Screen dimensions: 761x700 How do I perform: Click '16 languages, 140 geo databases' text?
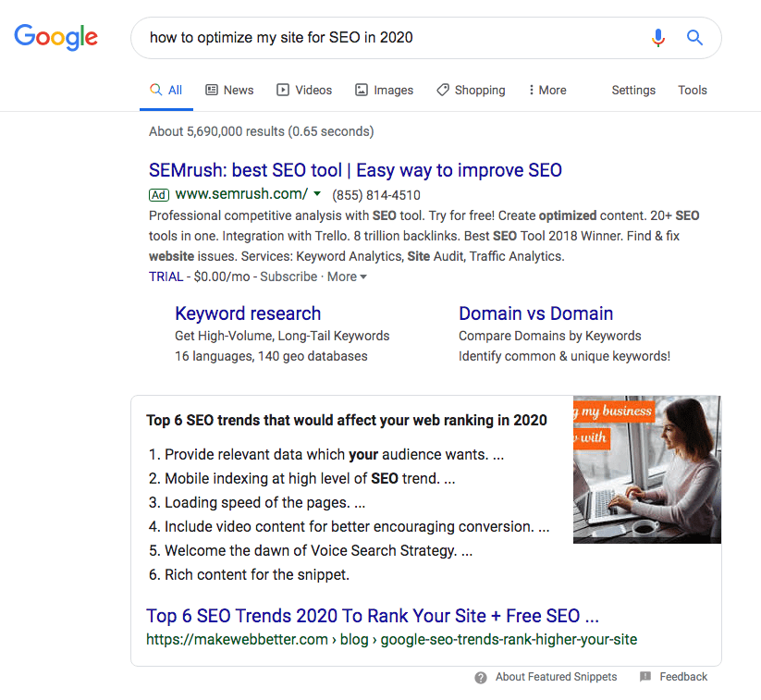[x=271, y=356]
